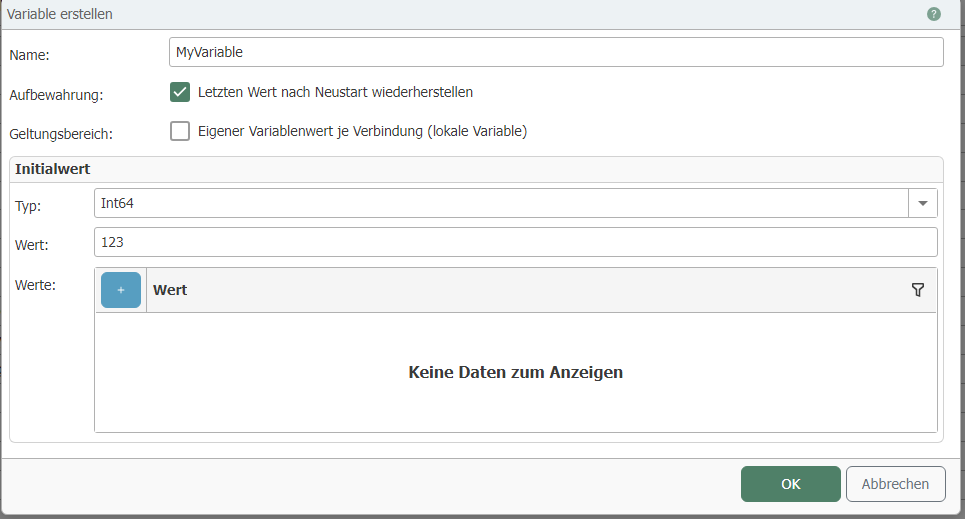Confirm the dialog with the OK button

[x=790, y=484]
